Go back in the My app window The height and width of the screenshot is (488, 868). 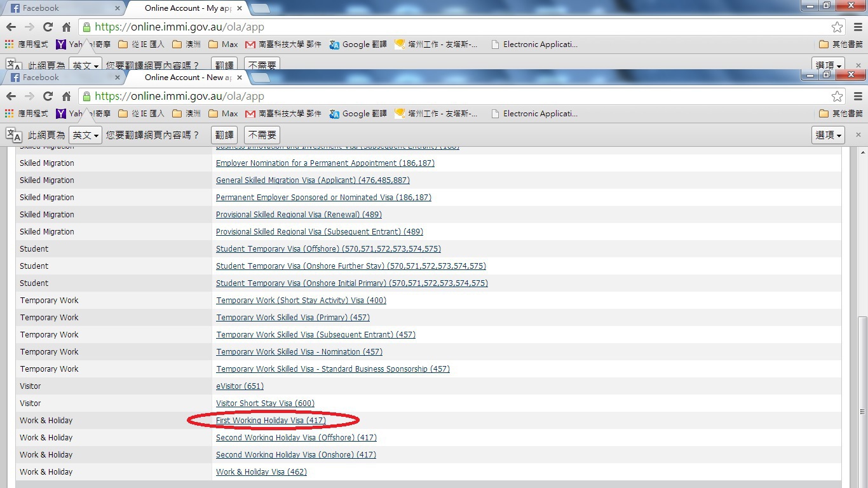point(11,27)
